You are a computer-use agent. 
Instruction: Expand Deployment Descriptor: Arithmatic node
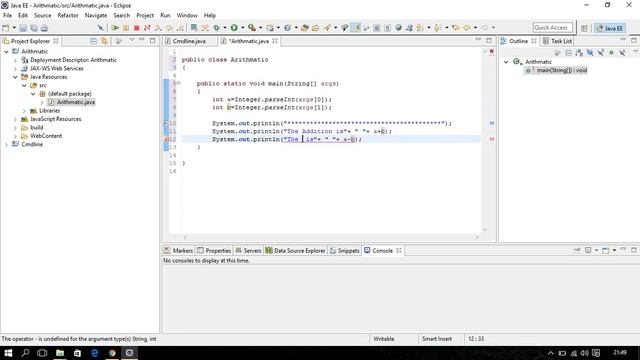click(16, 60)
